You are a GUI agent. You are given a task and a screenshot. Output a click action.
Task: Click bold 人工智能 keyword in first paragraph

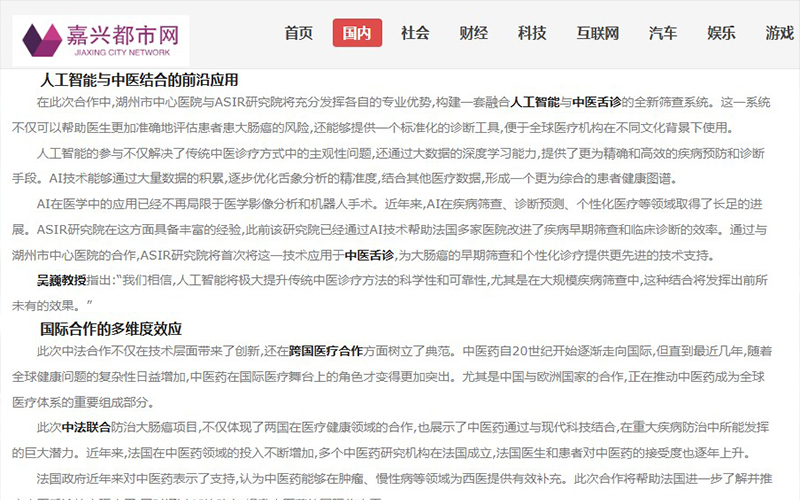[540, 102]
